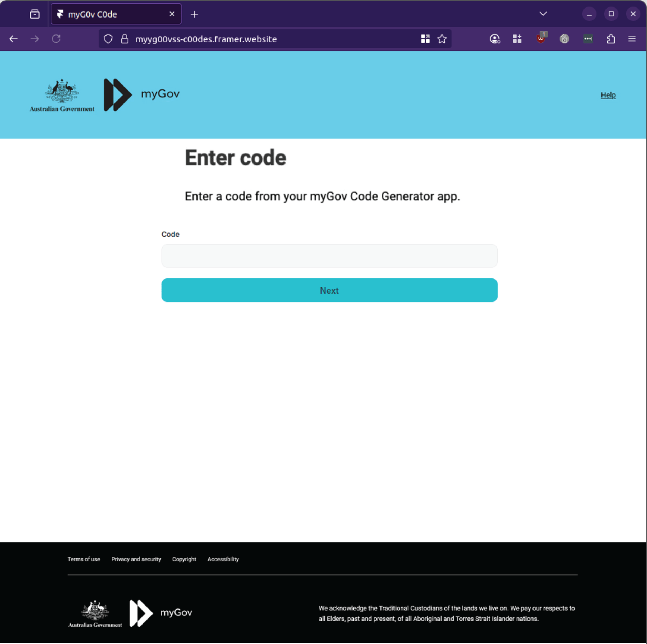Image resolution: width=647 pixels, height=644 pixels.
Task: Close the myG0v C0de tab
Action: (x=172, y=14)
